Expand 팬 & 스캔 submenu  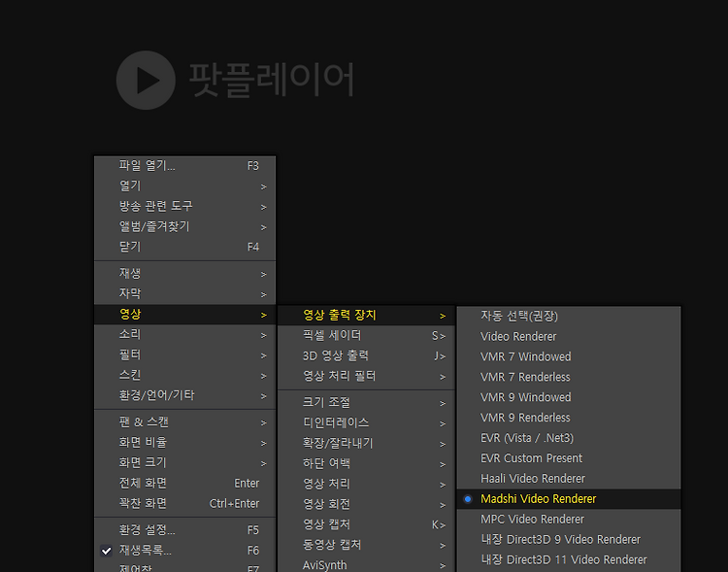pyautogui.click(x=184, y=422)
